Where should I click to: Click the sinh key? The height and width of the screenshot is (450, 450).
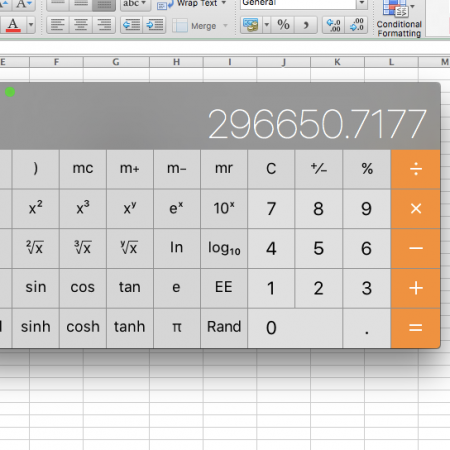pyautogui.click(x=36, y=328)
